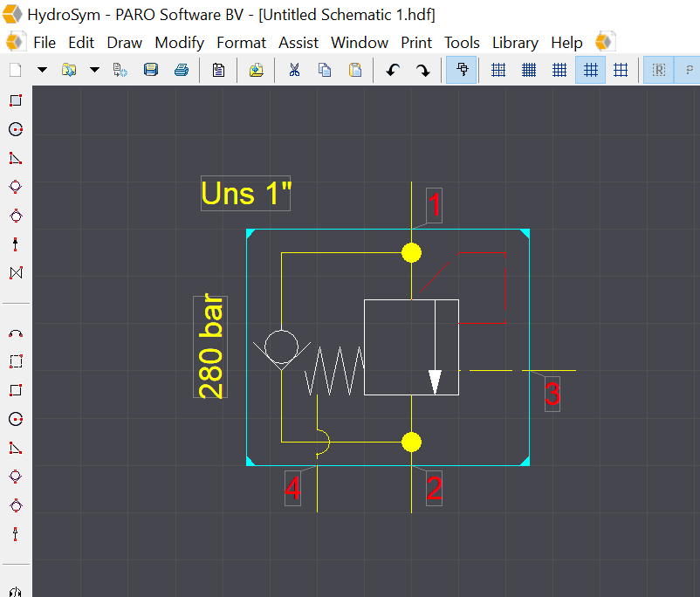Open the Draw menu

(x=124, y=42)
